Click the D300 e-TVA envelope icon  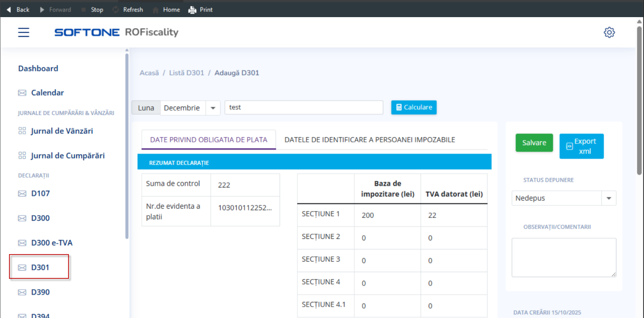[22, 243]
